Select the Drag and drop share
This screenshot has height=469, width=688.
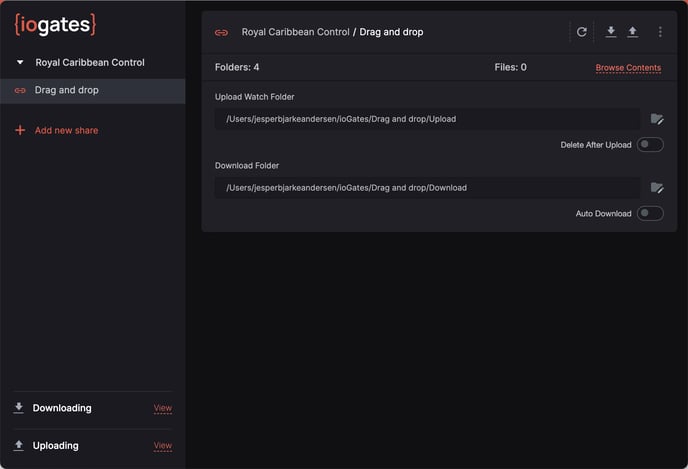(x=67, y=90)
